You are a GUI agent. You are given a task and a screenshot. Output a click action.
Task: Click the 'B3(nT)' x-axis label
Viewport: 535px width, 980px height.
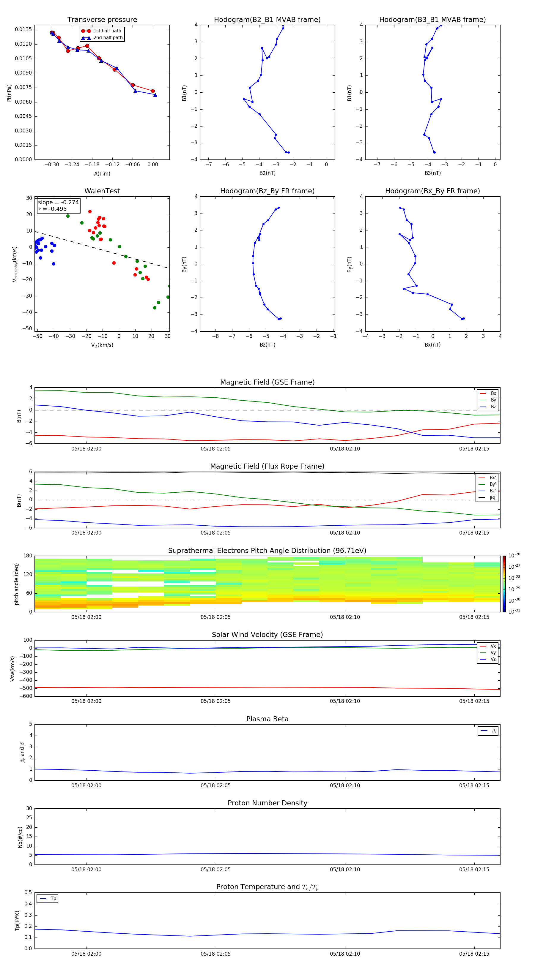pos(432,173)
